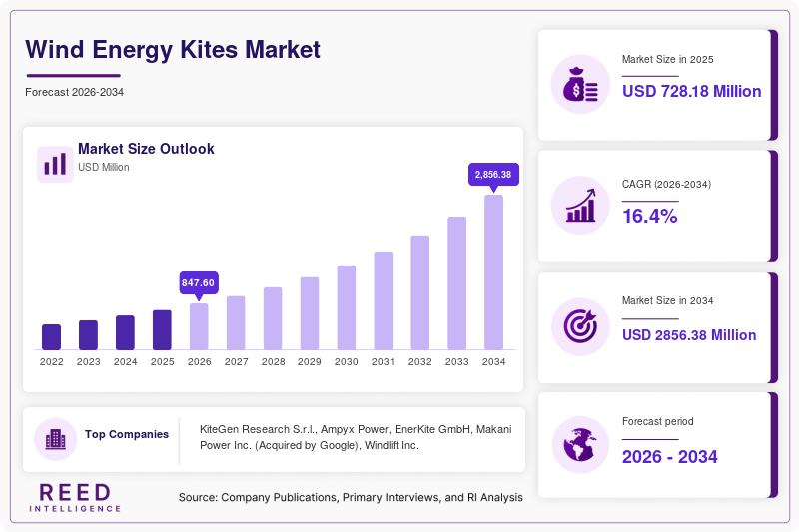Click the 2026 - 2034 period value
This screenshot has height=532, width=799.
pyautogui.click(x=669, y=457)
